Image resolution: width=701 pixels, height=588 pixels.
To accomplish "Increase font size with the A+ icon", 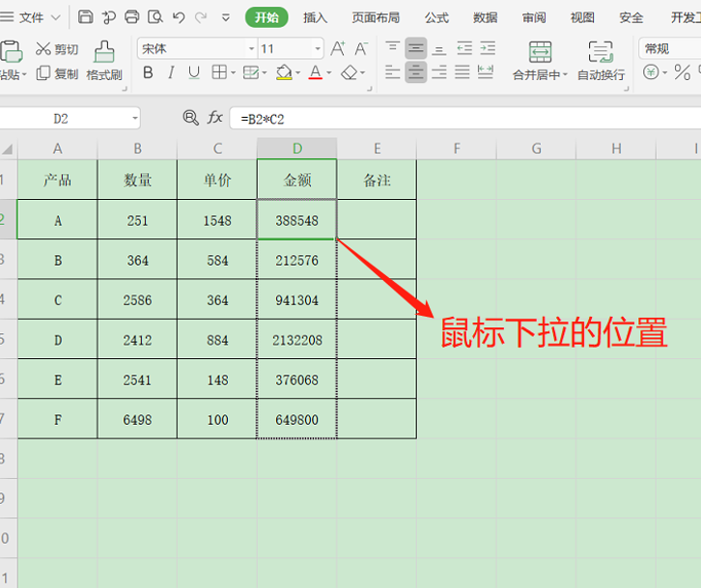I will [338, 48].
